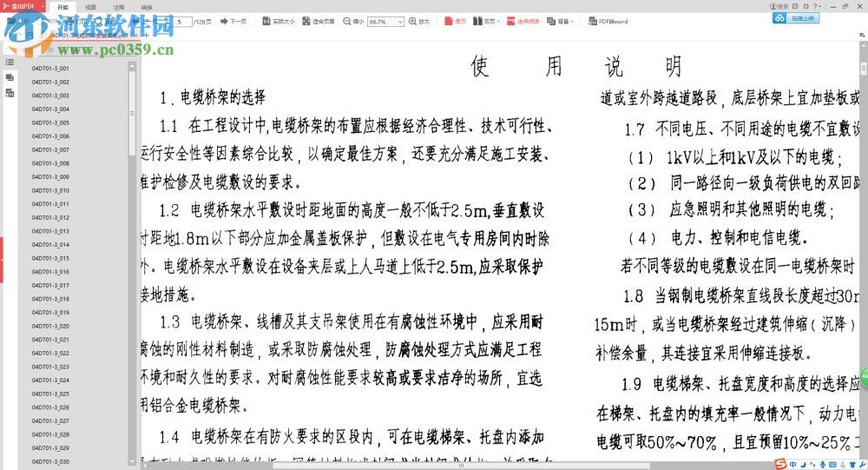Toggle Sogou punctuation mode icon
This screenshot has width=868, height=470.
(812, 465)
